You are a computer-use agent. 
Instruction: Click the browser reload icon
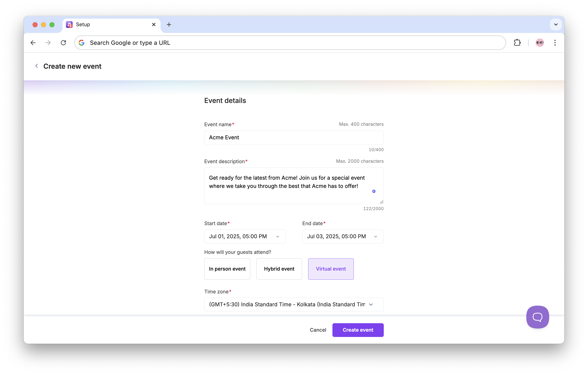64,43
